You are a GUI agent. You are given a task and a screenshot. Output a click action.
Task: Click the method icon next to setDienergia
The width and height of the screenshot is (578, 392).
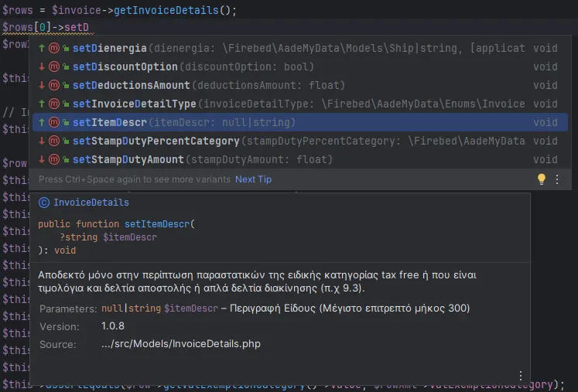54,49
